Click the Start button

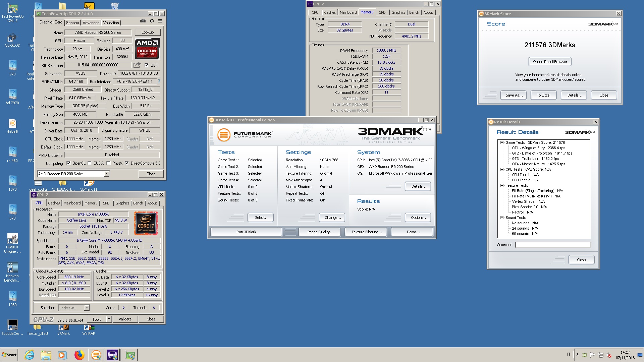pyautogui.click(x=9, y=355)
